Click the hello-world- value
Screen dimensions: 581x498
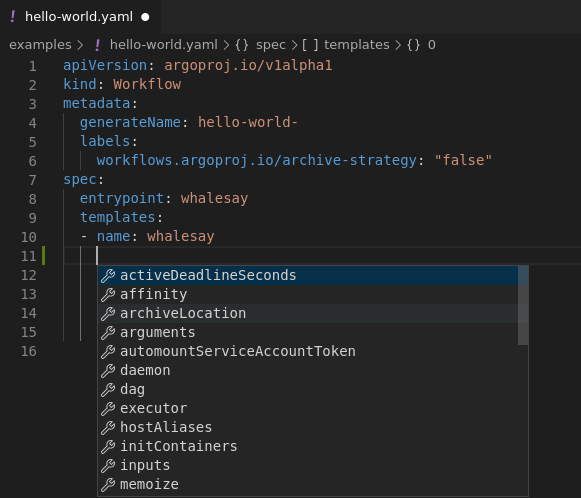(x=248, y=122)
